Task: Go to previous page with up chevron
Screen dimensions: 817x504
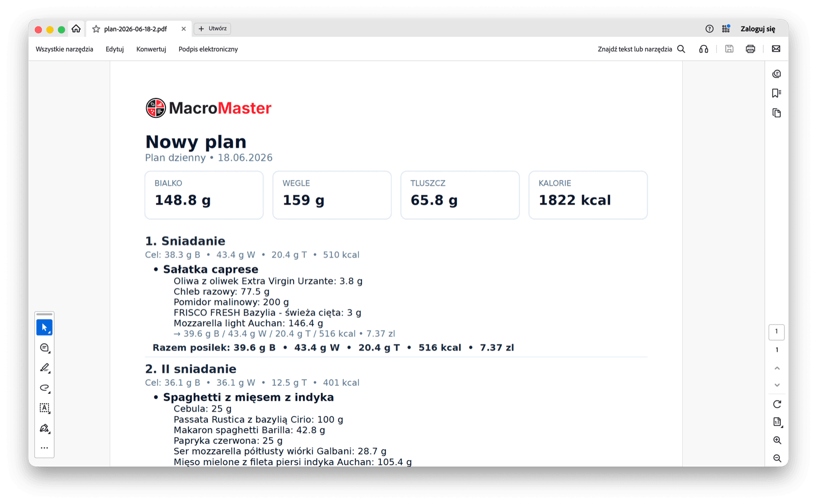Action: pyautogui.click(x=777, y=368)
